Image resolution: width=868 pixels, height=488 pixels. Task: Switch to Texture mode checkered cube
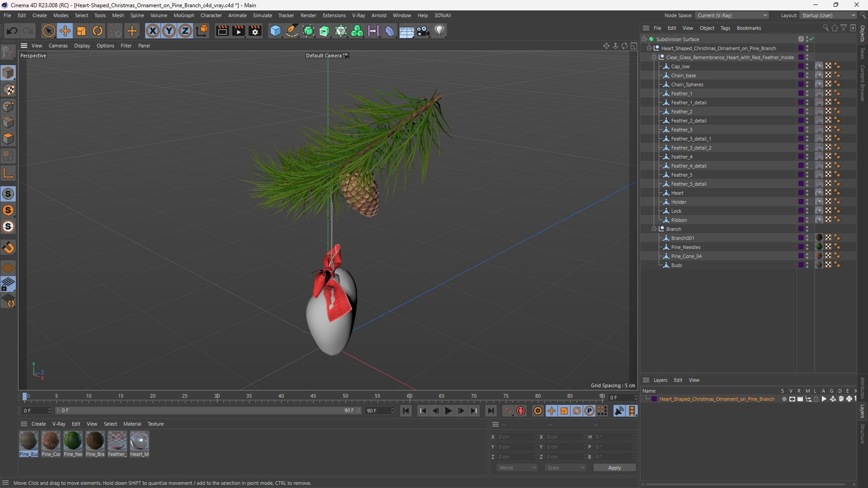[8, 89]
